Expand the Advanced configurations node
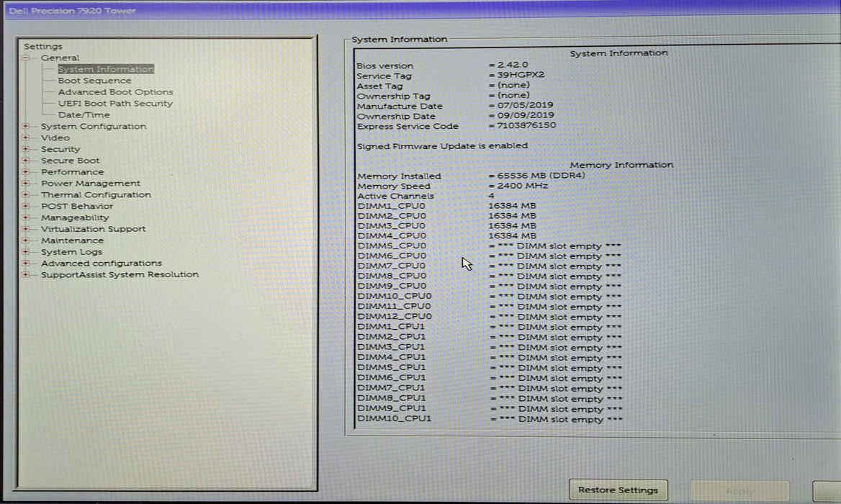This screenshot has height=504, width=841. pyautogui.click(x=25, y=263)
